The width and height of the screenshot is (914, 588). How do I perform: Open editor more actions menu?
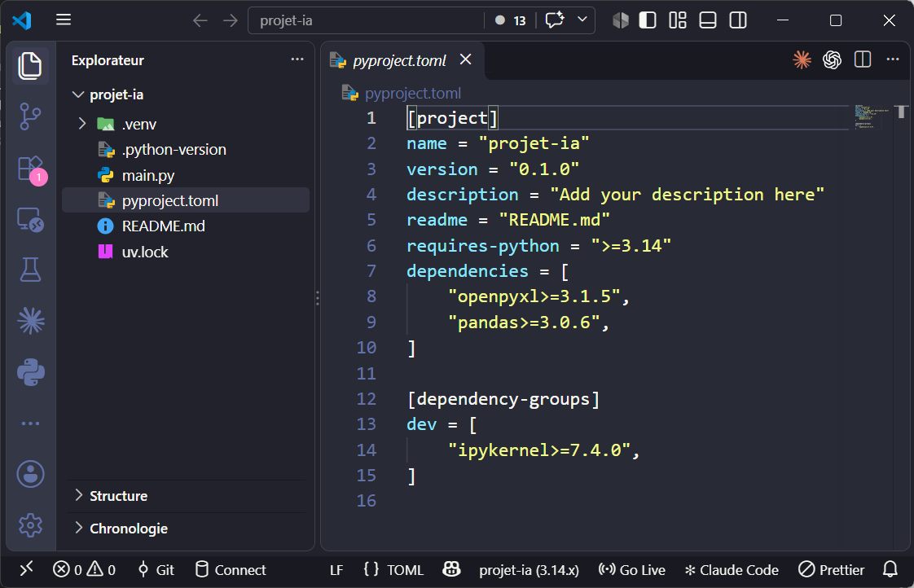tap(893, 59)
